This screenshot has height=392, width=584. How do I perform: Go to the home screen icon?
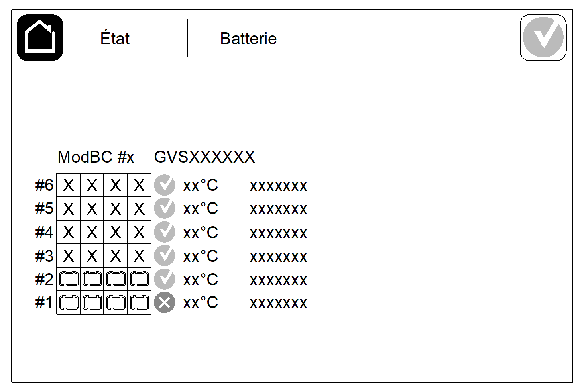pos(40,37)
